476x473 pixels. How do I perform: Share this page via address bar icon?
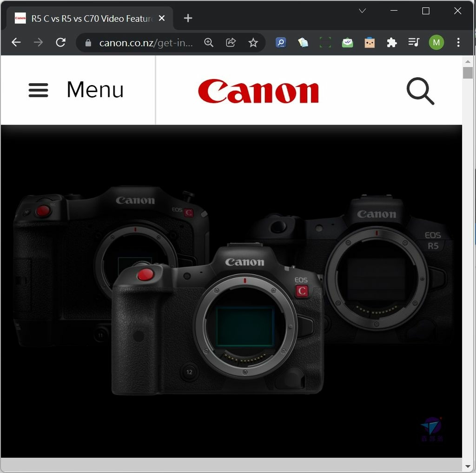tap(231, 42)
